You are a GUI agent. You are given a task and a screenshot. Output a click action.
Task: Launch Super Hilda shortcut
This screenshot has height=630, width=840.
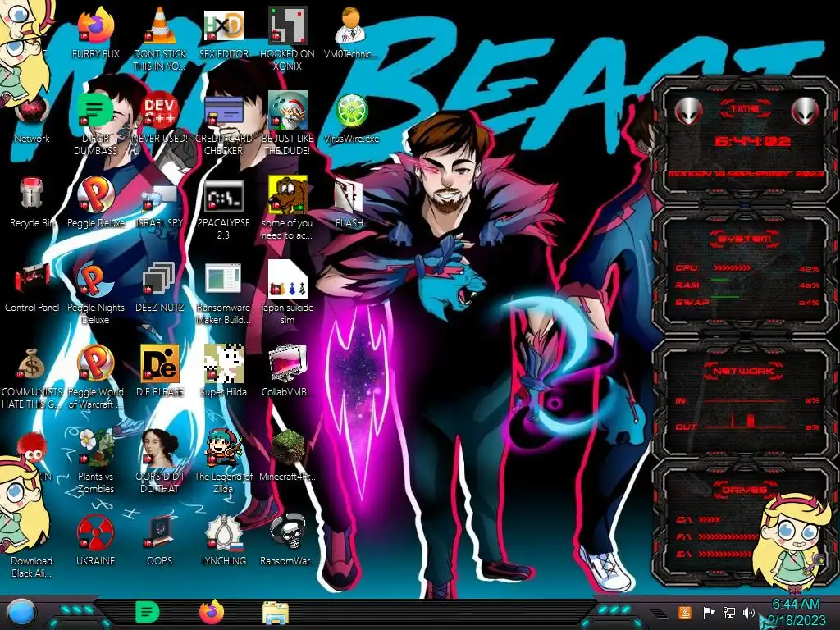(223, 363)
